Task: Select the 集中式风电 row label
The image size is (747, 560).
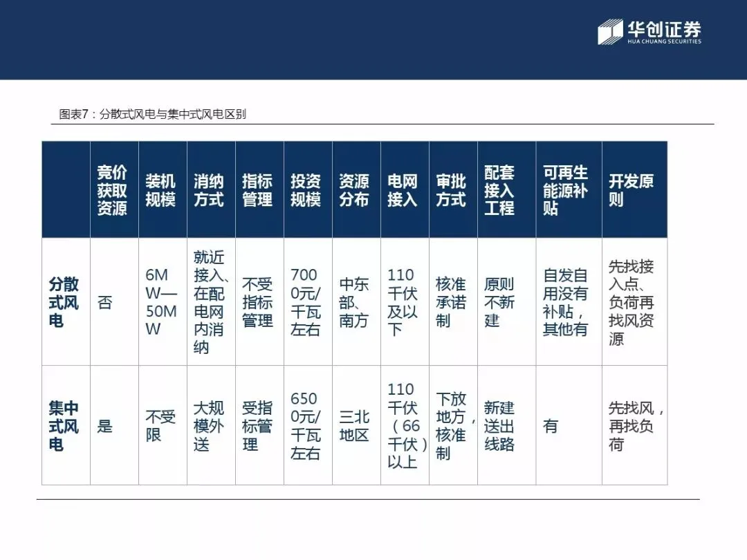Action: coord(66,426)
